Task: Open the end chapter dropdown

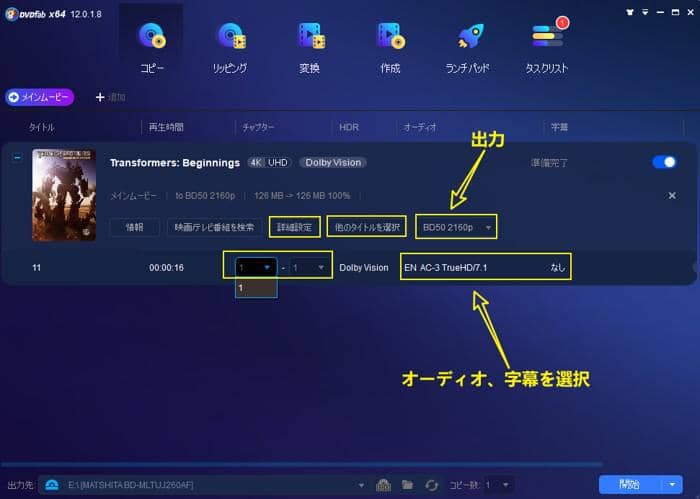Action: point(307,268)
